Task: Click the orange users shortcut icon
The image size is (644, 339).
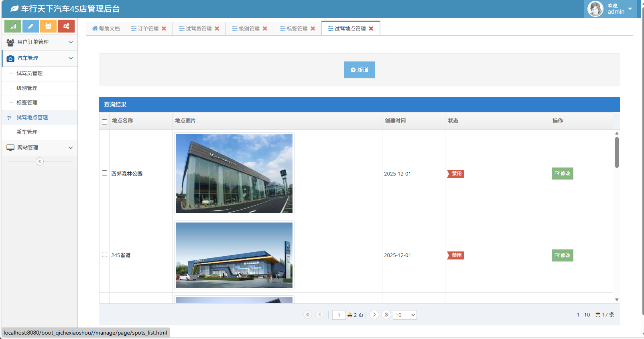Action: click(48, 26)
